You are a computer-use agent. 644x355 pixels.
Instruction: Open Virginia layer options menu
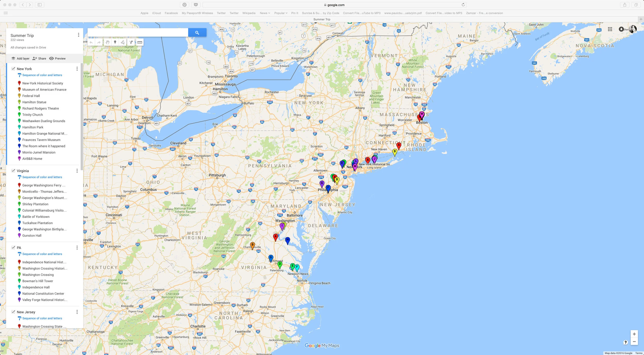77,171
